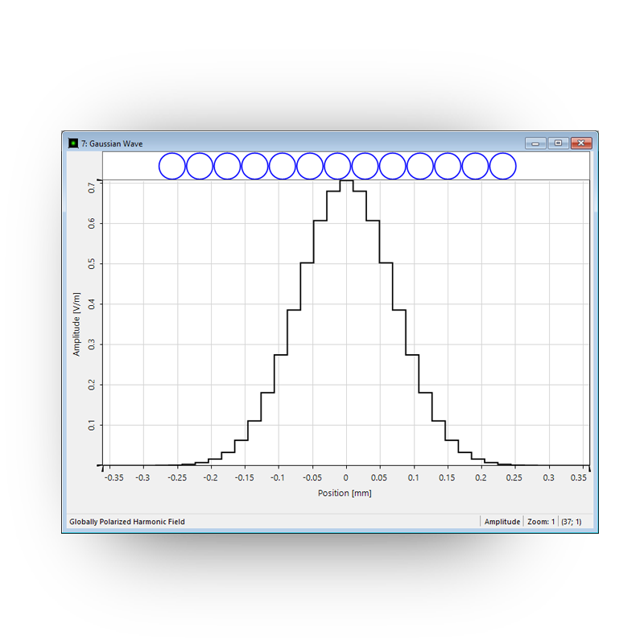Click the rightmost blue circle above the plot
The image size is (644, 644).
pyautogui.click(x=502, y=166)
